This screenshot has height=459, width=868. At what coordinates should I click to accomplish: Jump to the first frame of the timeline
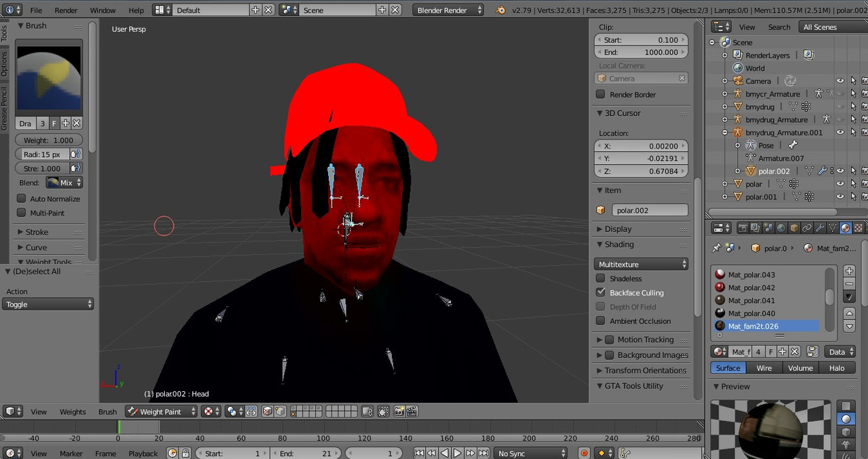pos(419,453)
